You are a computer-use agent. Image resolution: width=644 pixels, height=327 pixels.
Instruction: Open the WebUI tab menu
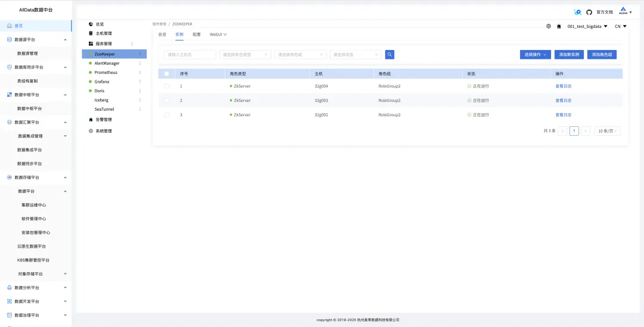tap(218, 35)
